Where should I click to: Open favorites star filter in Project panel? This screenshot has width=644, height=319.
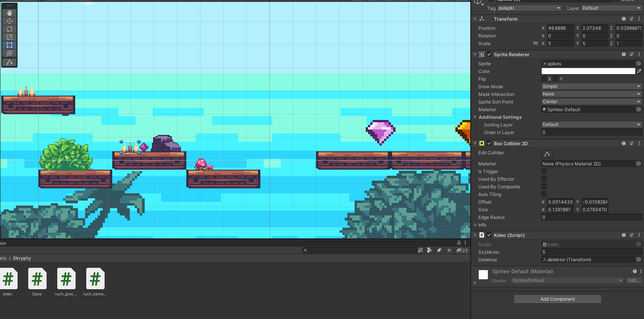449,250
